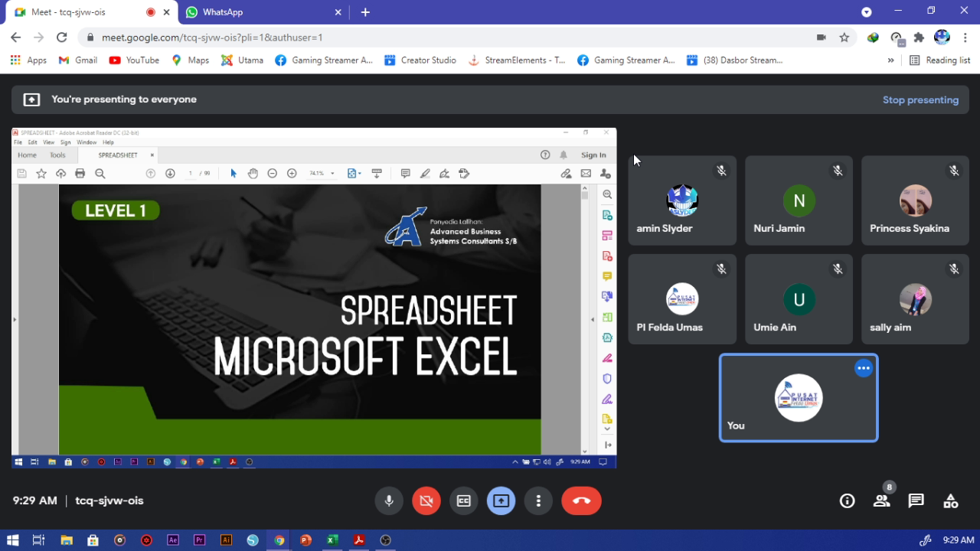
Task: Open the Reading list
Action: coord(939,60)
